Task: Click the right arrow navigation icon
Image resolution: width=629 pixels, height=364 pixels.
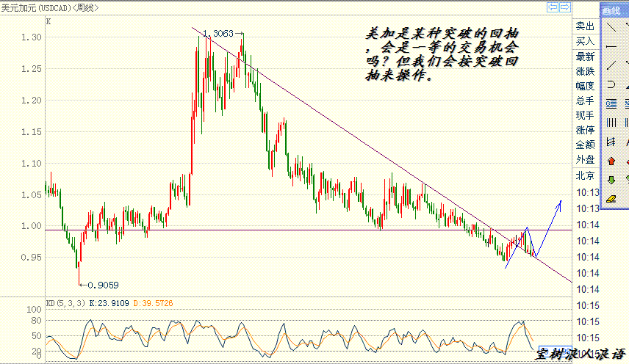Action: coord(565,7)
